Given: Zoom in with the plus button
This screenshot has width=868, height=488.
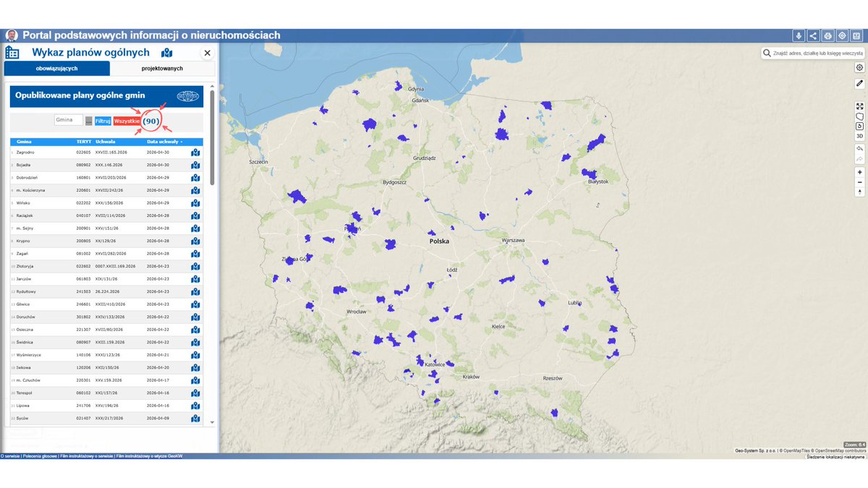Looking at the screenshot, I should (859, 172).
